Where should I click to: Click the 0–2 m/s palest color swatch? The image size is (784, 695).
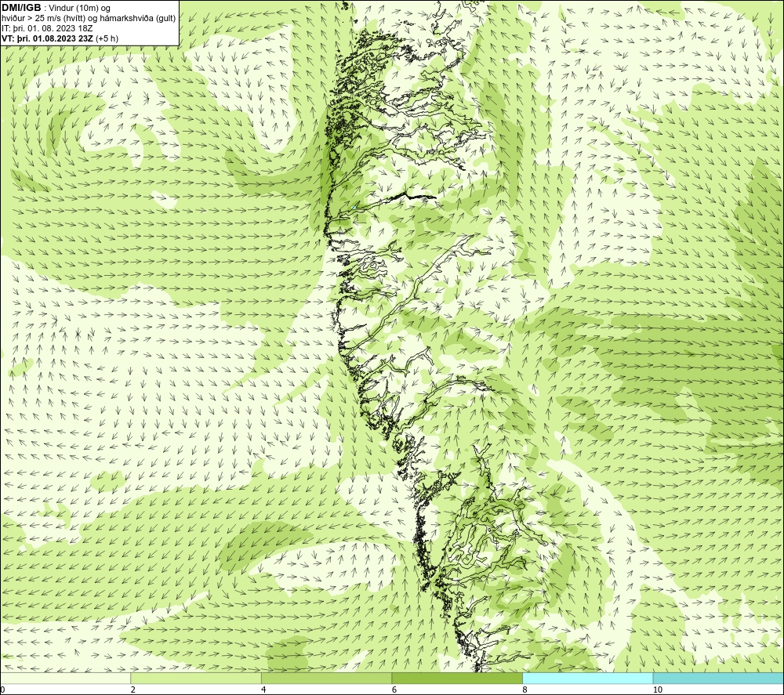pos(66,678)
